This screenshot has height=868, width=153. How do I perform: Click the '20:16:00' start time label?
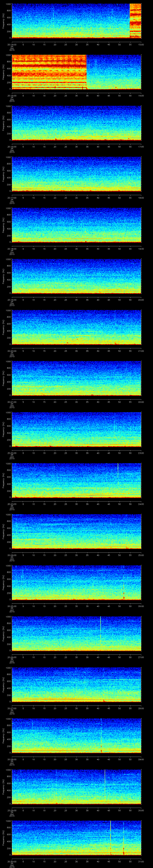pyautogui.click(x=12, y=147)
